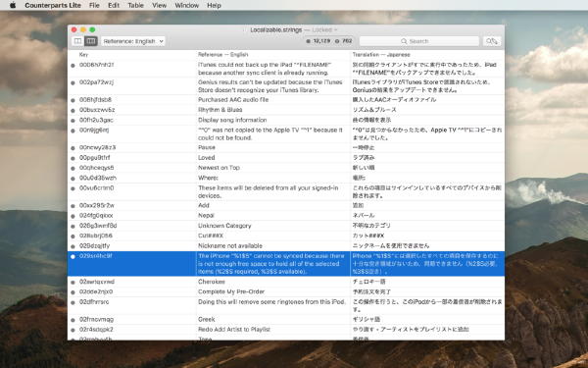Screen dimensions: 588x368
Task: Click status dot for key 00fh2u3gac
Action: 73,121
